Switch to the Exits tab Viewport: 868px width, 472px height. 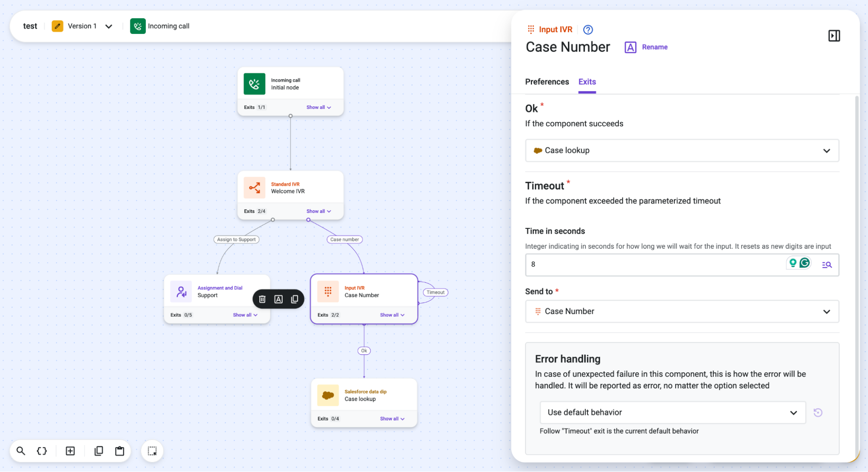pos(587,82)
